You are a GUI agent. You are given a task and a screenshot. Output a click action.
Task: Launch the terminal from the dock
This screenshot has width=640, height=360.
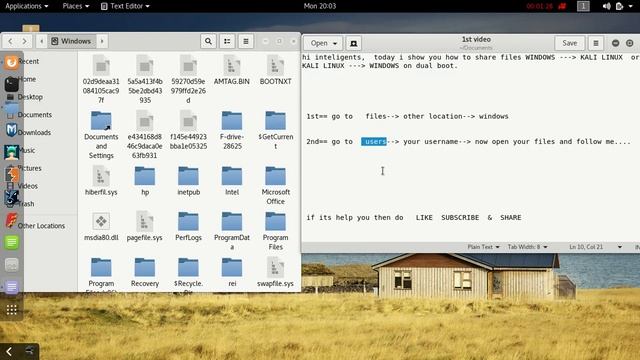pos(11,84)
